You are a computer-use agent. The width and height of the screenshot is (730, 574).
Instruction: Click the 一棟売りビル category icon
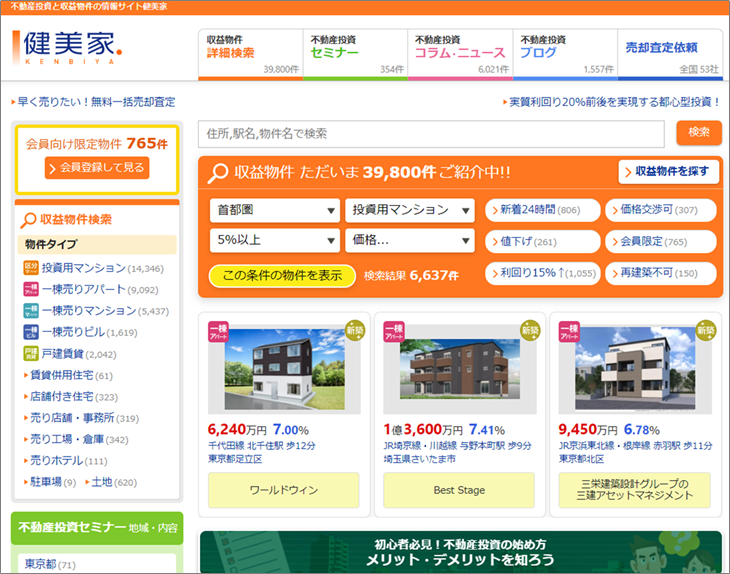point(30,332)
